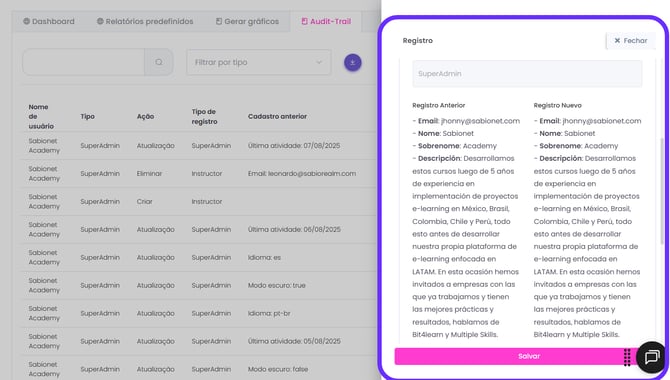Click the SuperAdmin field in Registro panel

[527, 74]
